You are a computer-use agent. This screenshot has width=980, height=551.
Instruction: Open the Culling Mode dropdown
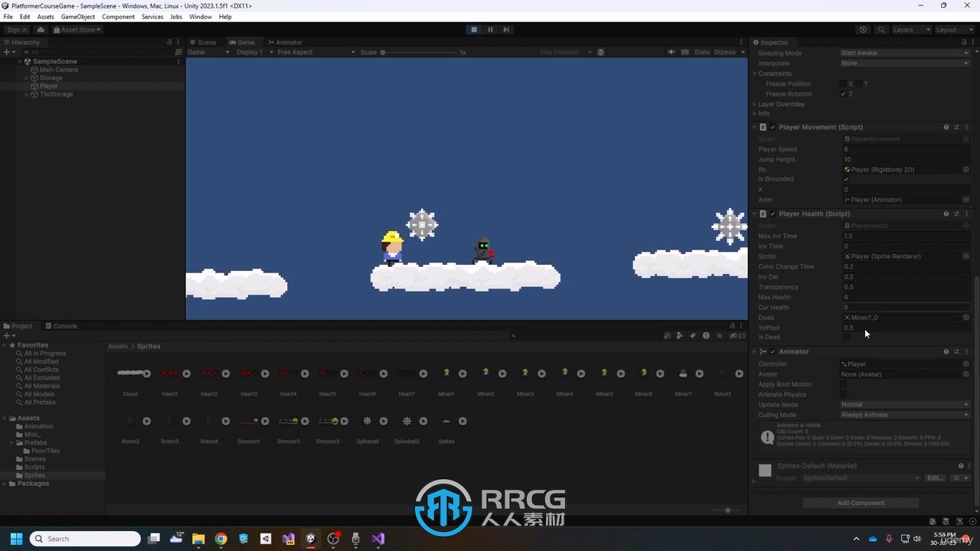click(x=904, y=415)
